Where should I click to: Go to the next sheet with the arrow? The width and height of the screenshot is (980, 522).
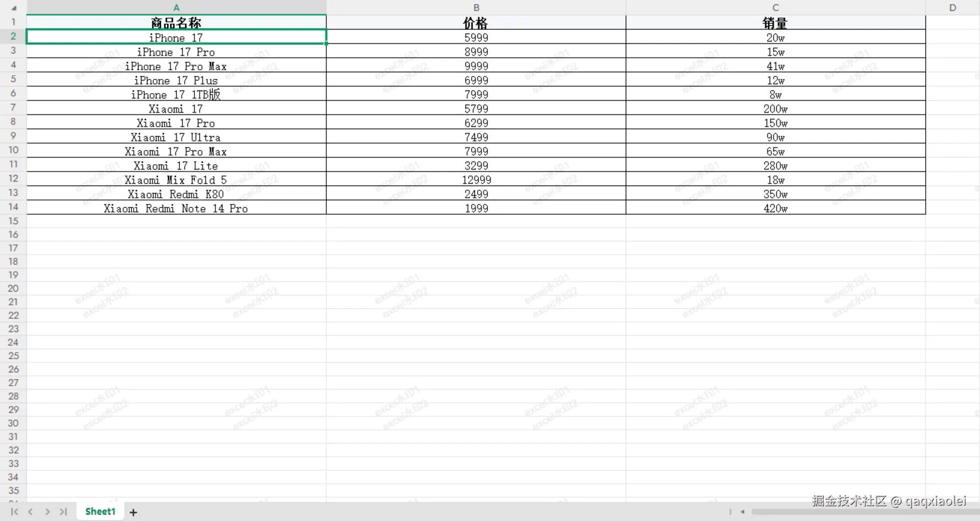tap(47, 512)
